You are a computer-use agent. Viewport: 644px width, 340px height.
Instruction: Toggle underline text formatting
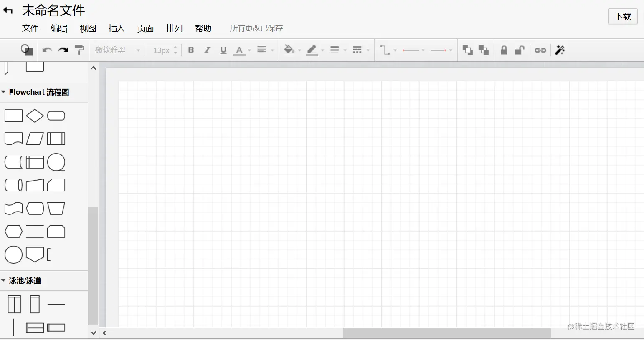tap(223, 50)
